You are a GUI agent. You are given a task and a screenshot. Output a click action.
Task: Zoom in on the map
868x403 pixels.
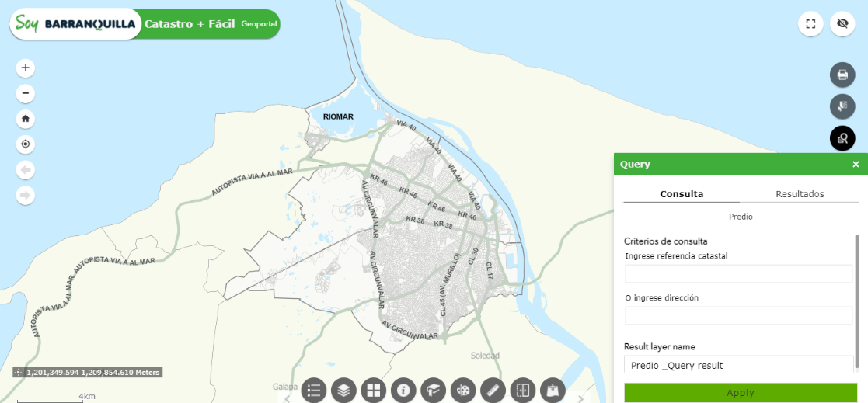coord(26,68)
